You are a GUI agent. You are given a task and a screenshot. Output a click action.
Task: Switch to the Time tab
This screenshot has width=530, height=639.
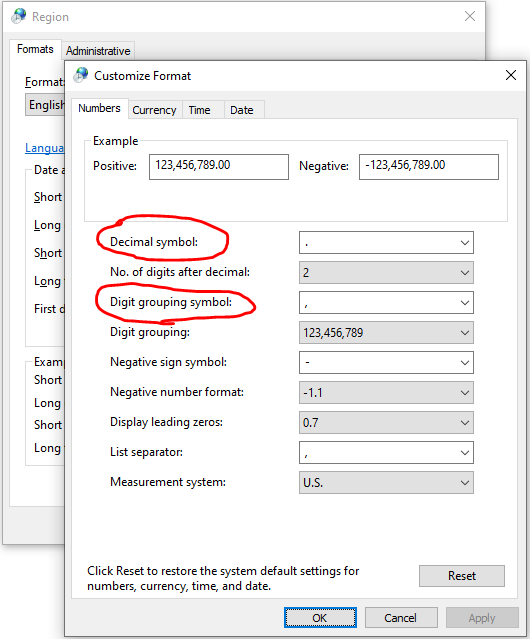click(x=200, y=110)
